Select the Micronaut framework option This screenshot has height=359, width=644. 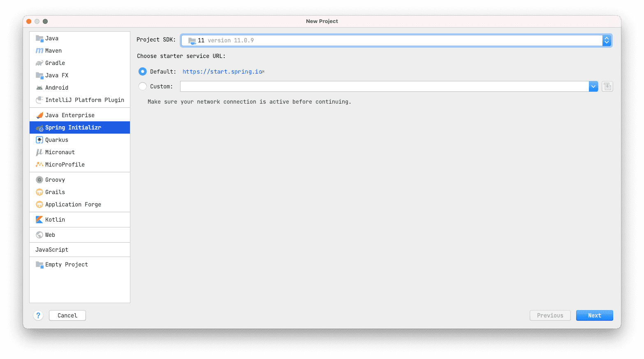(x=59, y=152)
